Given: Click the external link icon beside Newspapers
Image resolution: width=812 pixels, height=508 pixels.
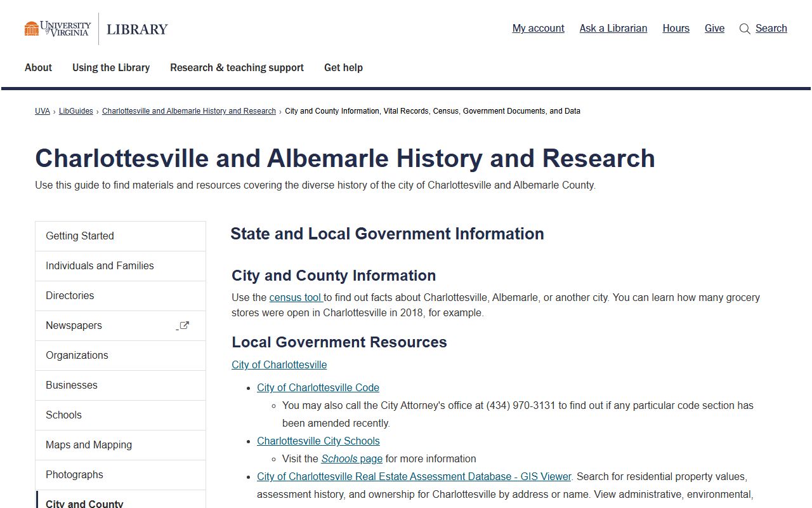Looking at the screenshot, I should pos(184,326).
